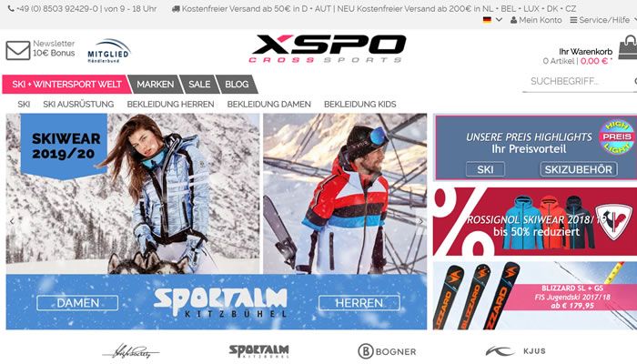Open the Marken tab

coord(155,84)
